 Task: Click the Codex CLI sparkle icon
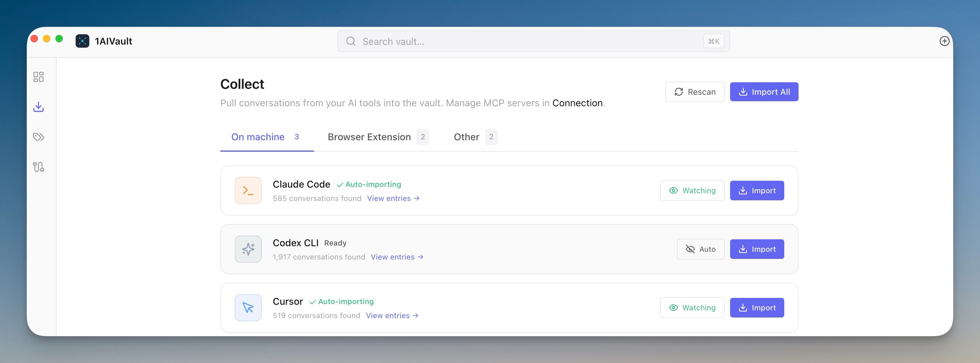(x=248, y=249)
